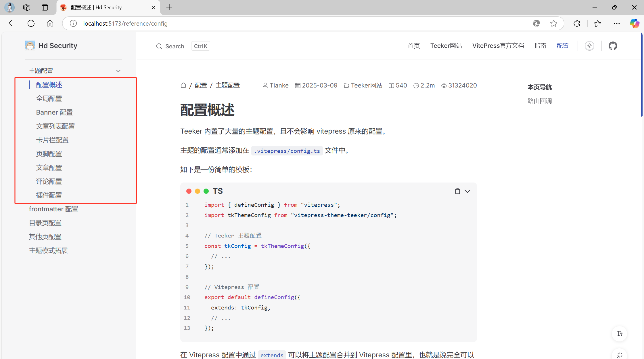Click the browser back arrow
The width and height of the screenshot is (644, 359).
[x=12, y=23]
